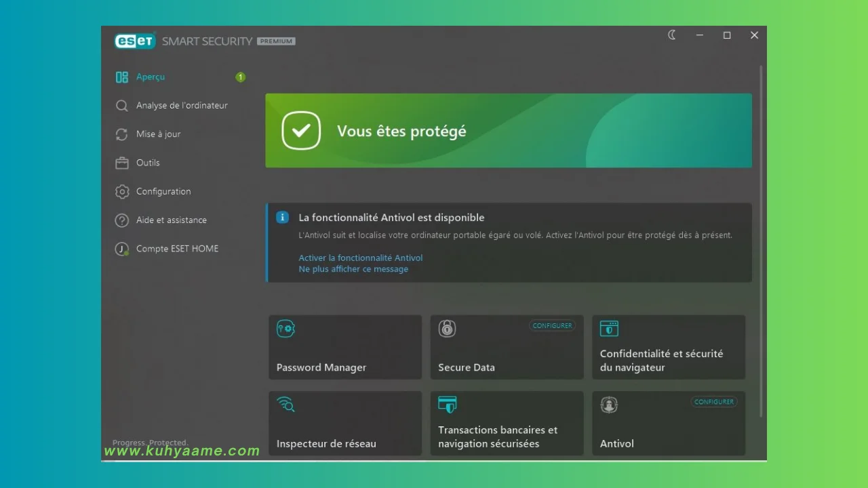Click the Secure Data padlock icon
This screenshot has height=488, width=868.
447,329
